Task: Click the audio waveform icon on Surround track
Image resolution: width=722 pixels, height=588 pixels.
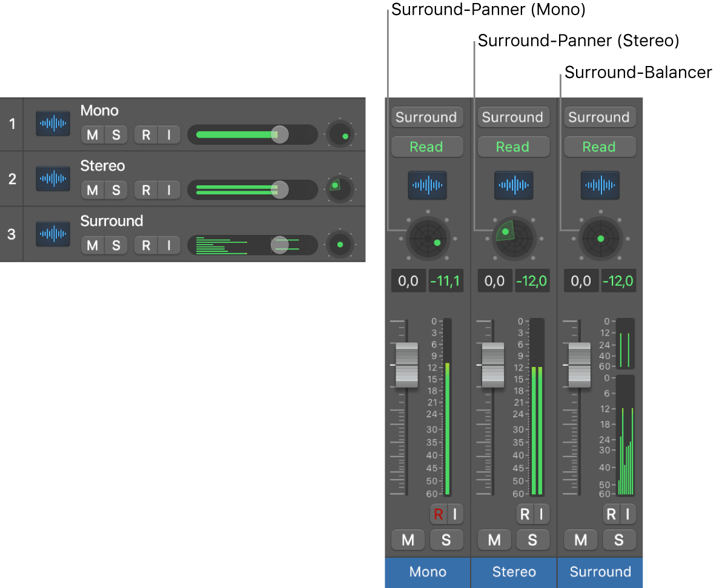Action: coord(53,234)
